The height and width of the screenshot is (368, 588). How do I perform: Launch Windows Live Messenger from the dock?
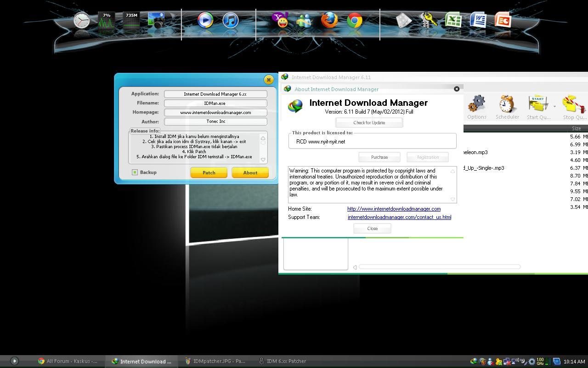pyautogui.click(x=305, y=21)
